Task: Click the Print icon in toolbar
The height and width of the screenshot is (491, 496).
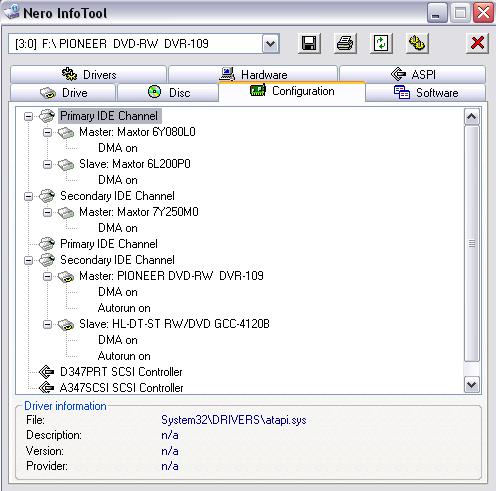Action: [x=345, y=43]
